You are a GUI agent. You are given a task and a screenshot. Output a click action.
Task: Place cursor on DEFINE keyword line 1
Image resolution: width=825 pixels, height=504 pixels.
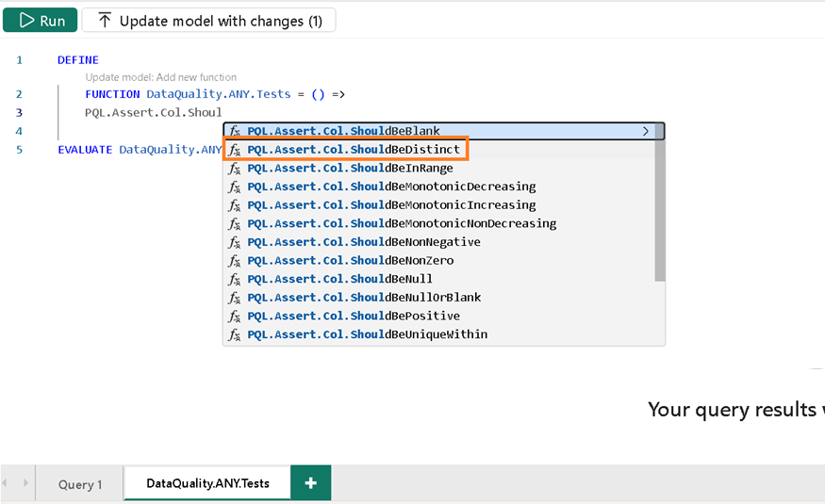[x=78, y=60]
